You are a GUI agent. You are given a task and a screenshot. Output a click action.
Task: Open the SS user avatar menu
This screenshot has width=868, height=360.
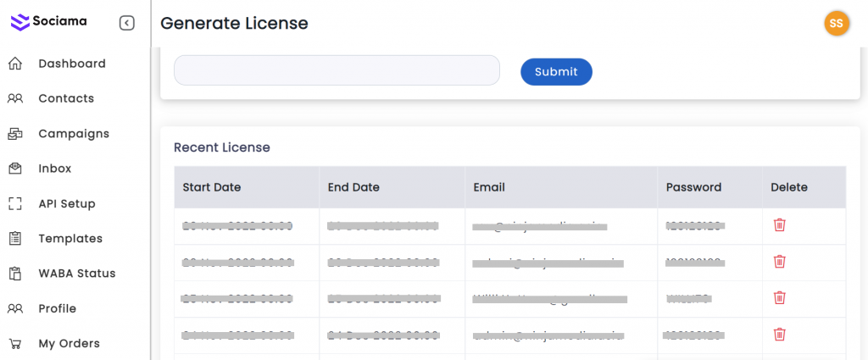coord(836,24)
